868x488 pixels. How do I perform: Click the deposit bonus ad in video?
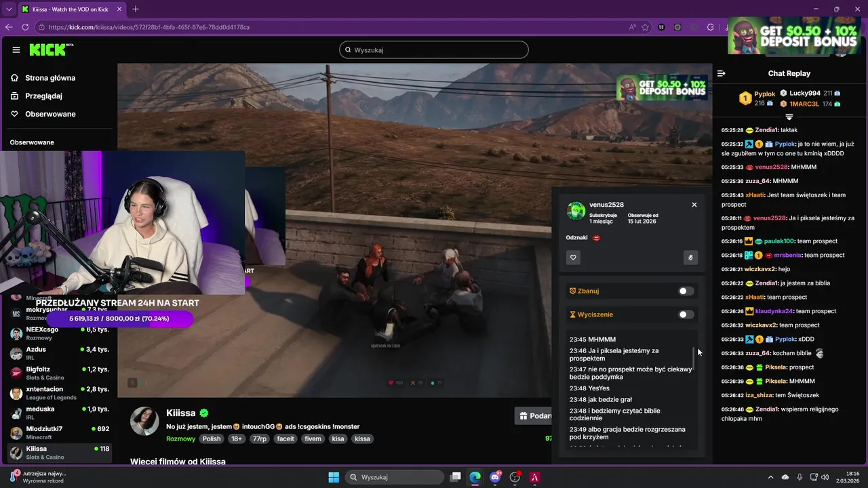point(661,87)
